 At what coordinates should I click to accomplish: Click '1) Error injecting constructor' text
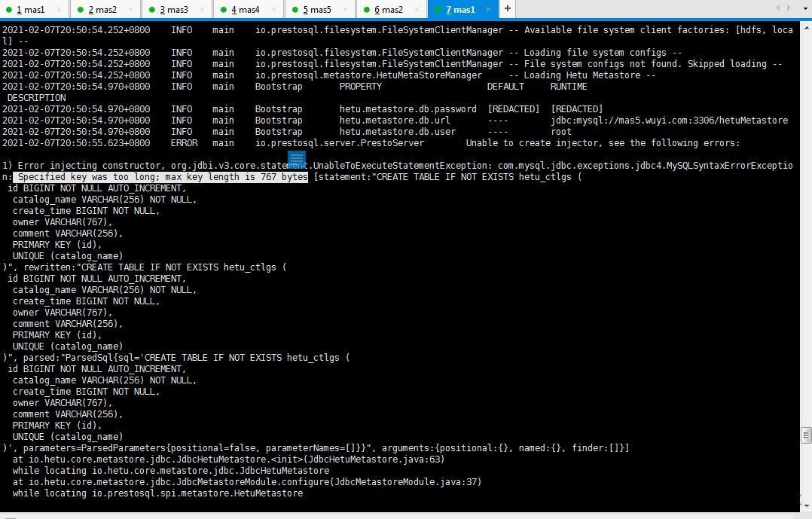[82, 166]
